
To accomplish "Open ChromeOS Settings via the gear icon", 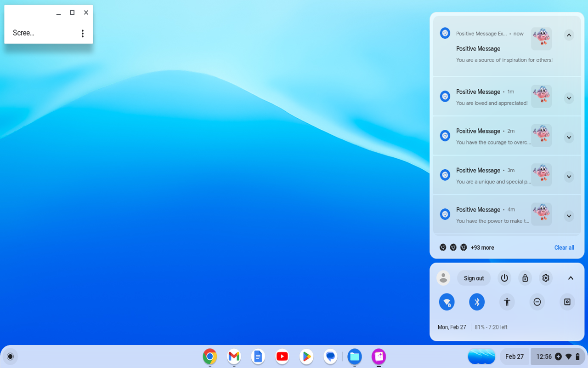I will click(545, 278).
